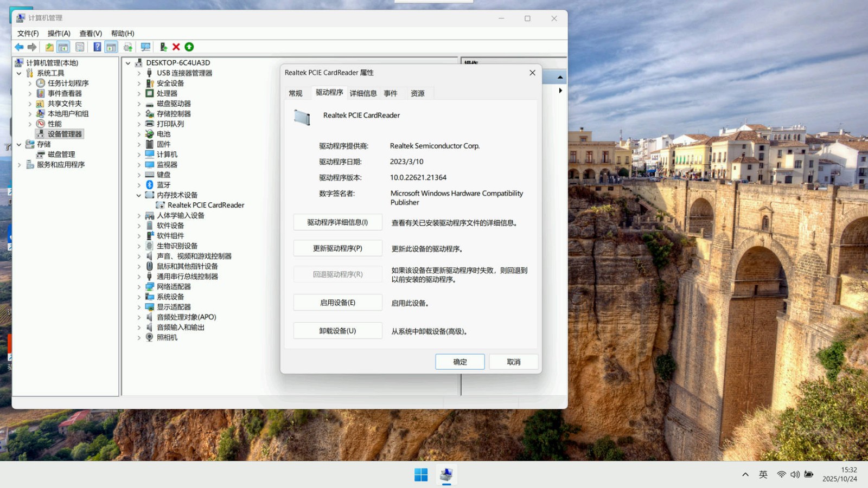Select 磁盘管理 in the left tree

61,155
